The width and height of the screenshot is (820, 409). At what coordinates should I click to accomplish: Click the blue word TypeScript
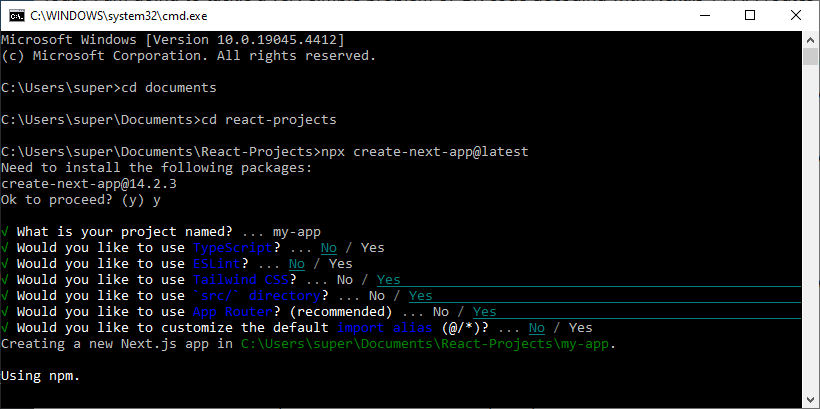tap(233, 247)
